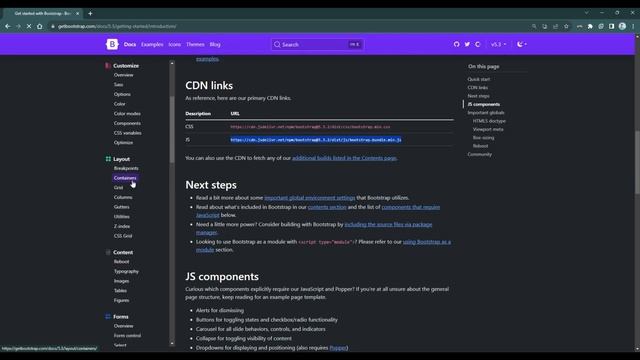Open Form control under Forms
Screen dimensions: 640x360
(x=127, y=336)
